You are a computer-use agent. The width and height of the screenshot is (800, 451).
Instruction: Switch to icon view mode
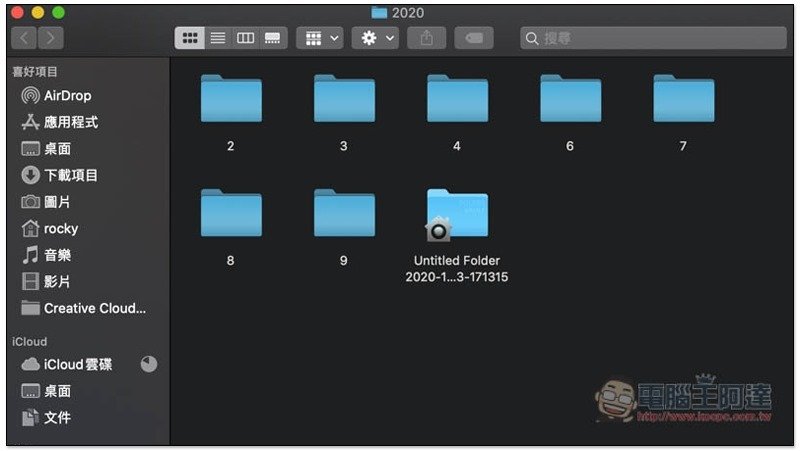coord(189,38)
